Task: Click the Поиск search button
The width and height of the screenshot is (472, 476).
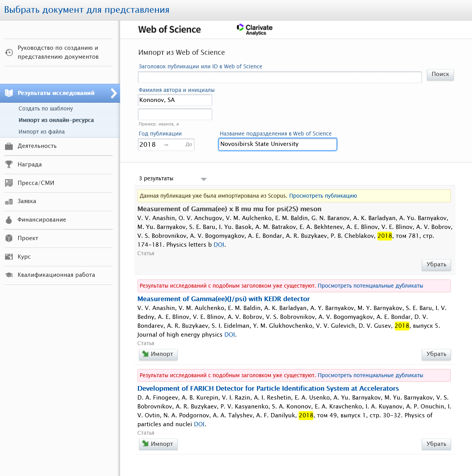Action: pyautogui.click(x=440, y=75)
